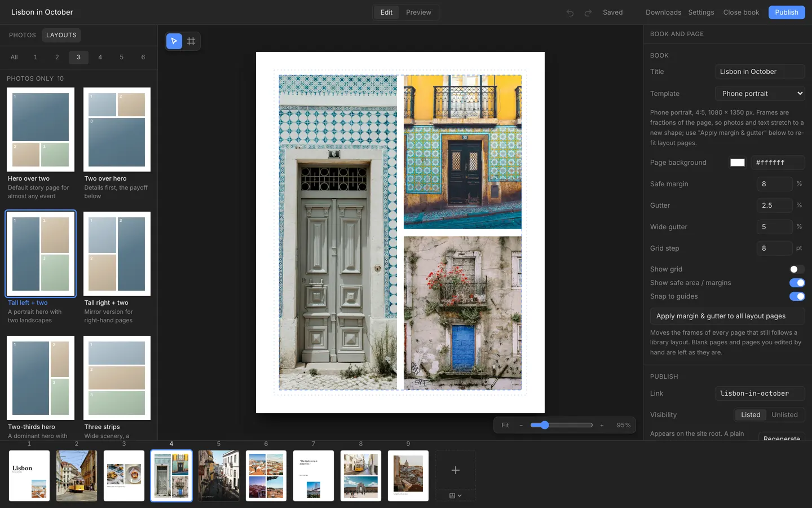Screen dimensions: 812x508
Task: Click Close book
Action: (x=741, y=12)
